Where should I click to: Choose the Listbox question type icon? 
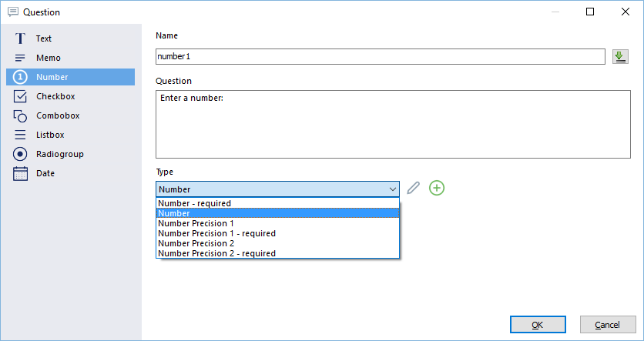tap(20, 135)
